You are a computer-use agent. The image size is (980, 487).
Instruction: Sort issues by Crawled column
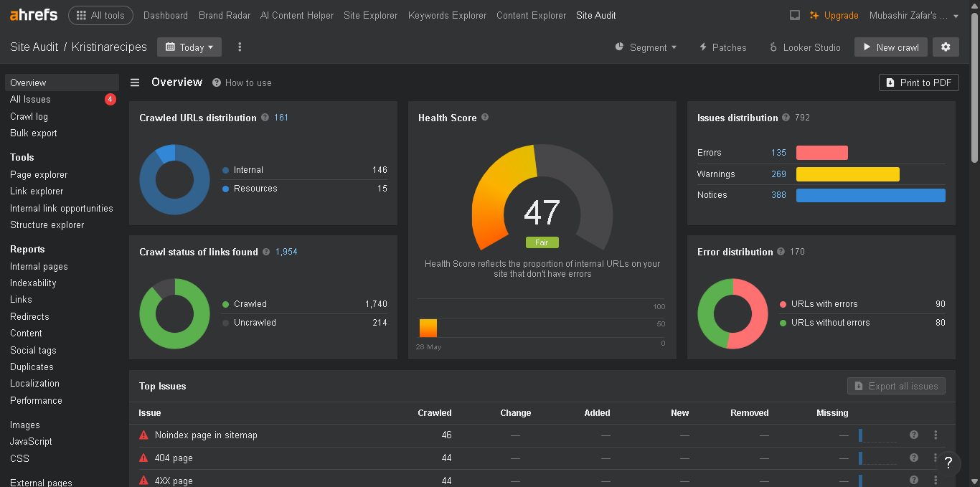pos(434,413)
